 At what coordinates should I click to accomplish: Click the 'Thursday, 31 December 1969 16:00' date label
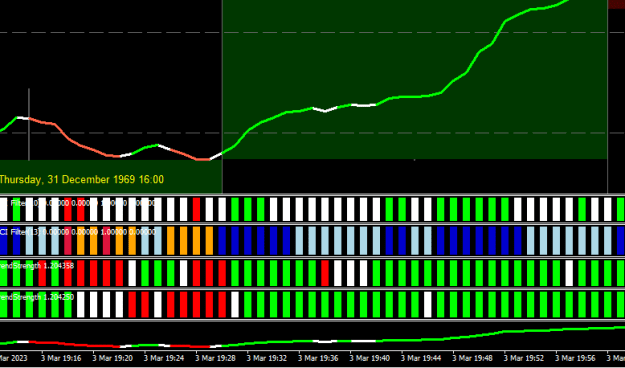tap(81, 179)
